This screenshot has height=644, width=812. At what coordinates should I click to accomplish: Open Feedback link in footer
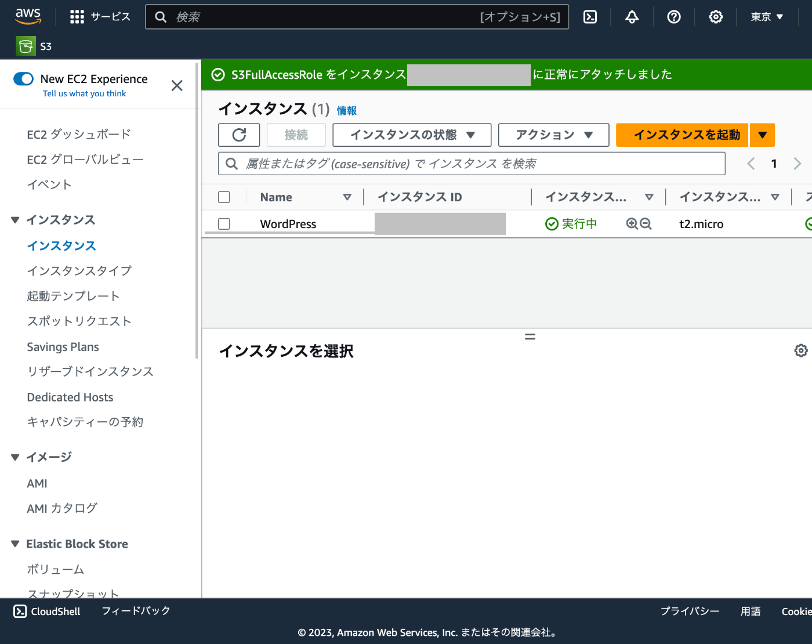pyautogui.click(x=136, y=611)
